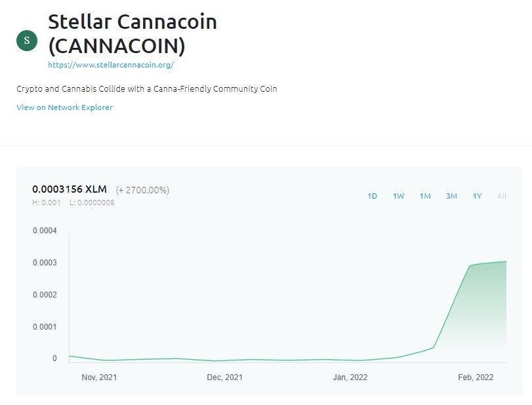Click the 0.0004 y-axis label
The image size is (532, 405).
pos(45,231)
